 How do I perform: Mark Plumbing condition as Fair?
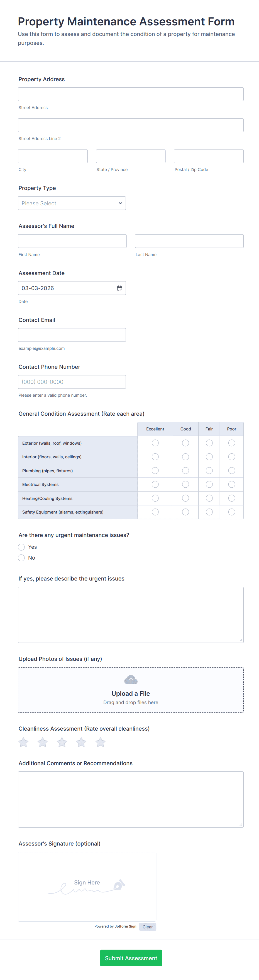point(209,471)
